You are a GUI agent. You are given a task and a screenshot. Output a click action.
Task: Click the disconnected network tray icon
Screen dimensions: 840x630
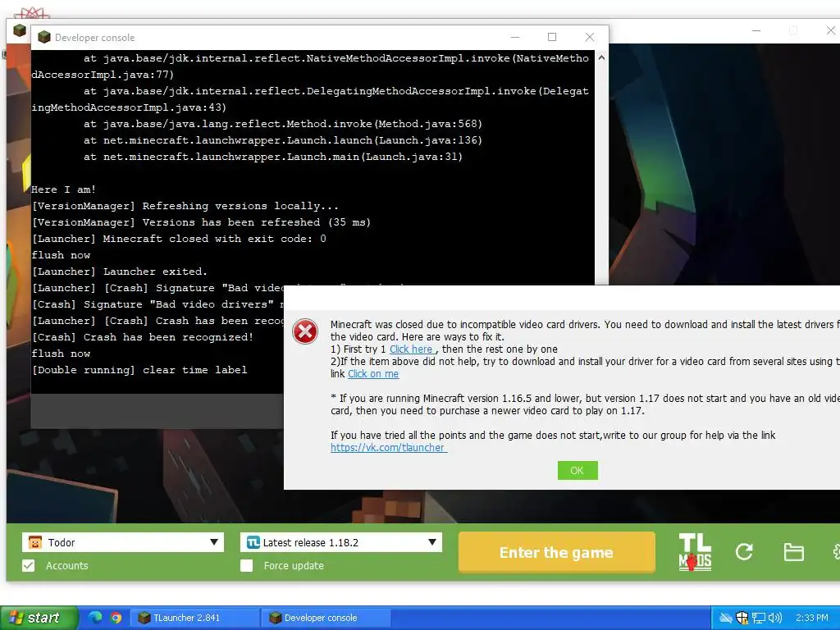coord(725,618)
